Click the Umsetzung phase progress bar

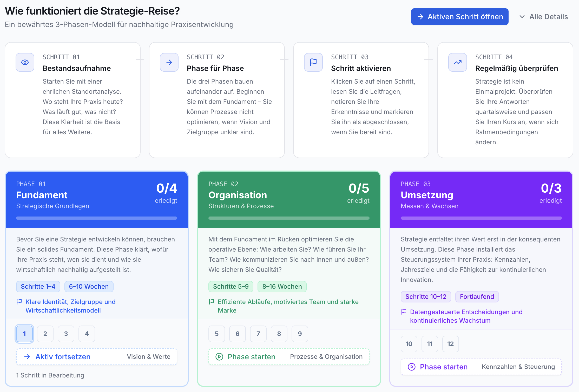[481, 218]
